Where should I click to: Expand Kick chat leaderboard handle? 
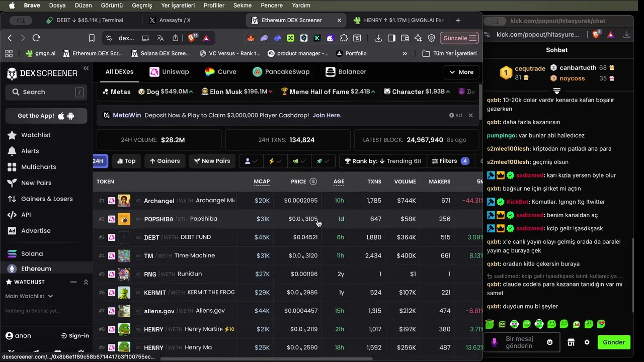(x=557, y=91)
